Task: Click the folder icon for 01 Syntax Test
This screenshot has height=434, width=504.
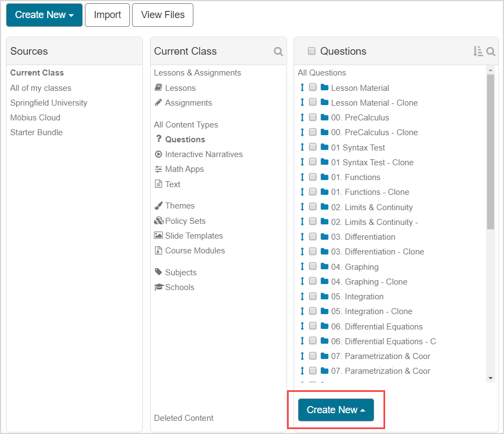Action: click(x=324, y=147)
